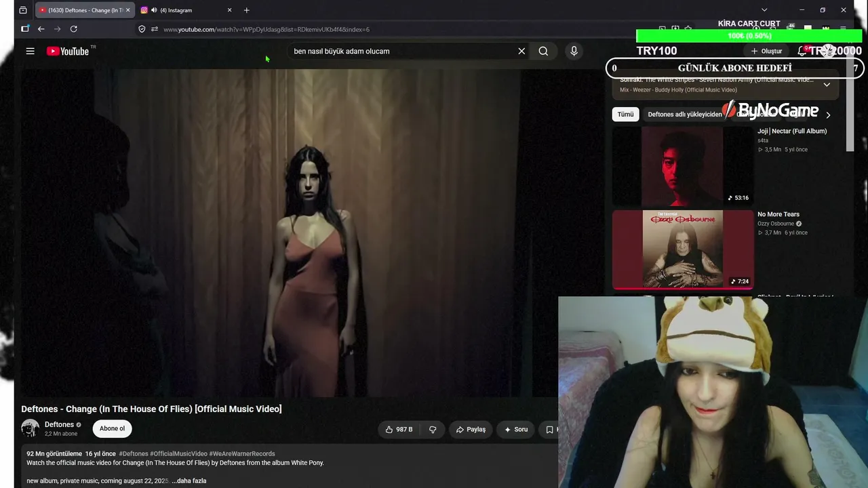This screenshot has width=868, height=488.
Task: Open the Joji Nectar album thumbnail
Action: click(x=682, y=166)
